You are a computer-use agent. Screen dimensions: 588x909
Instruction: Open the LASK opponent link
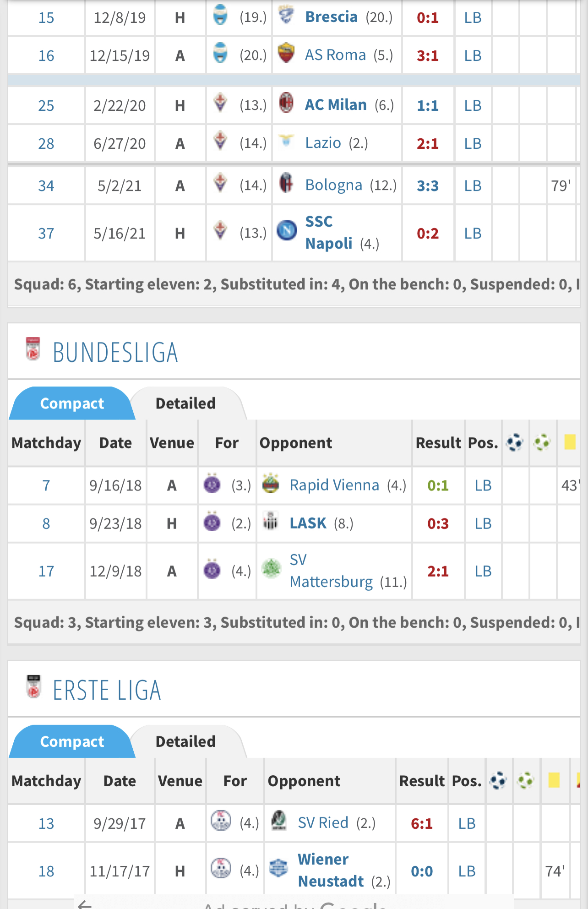tap(308, 523)
